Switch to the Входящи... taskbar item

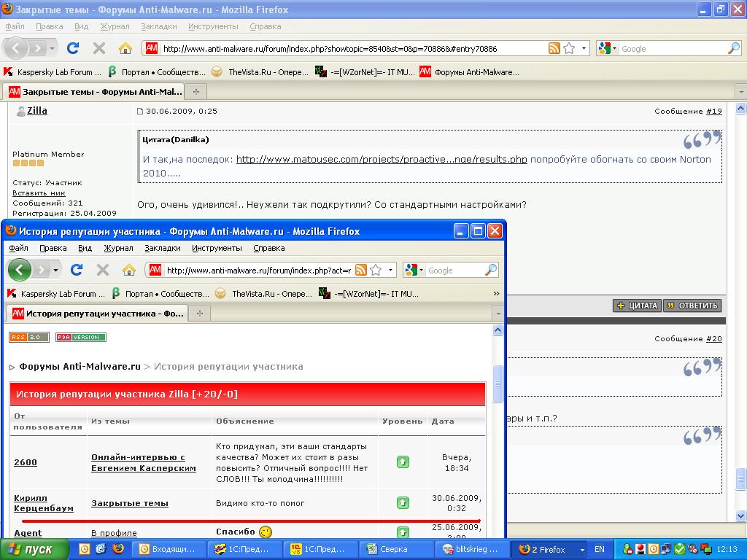(x=169, y=549)
